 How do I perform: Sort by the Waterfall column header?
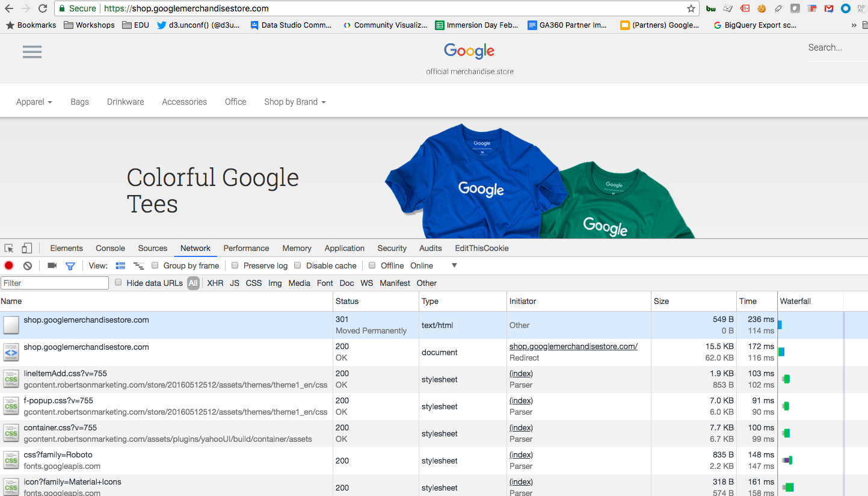tap(810, 301)
